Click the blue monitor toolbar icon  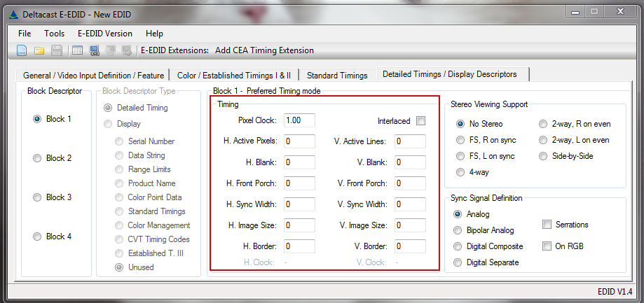[x=95, y=50]
